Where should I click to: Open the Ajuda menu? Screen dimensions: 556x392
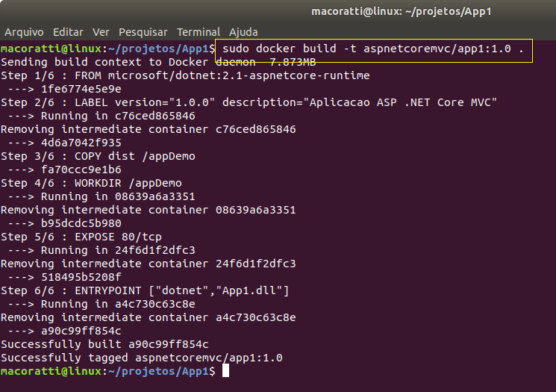(243, 32)
